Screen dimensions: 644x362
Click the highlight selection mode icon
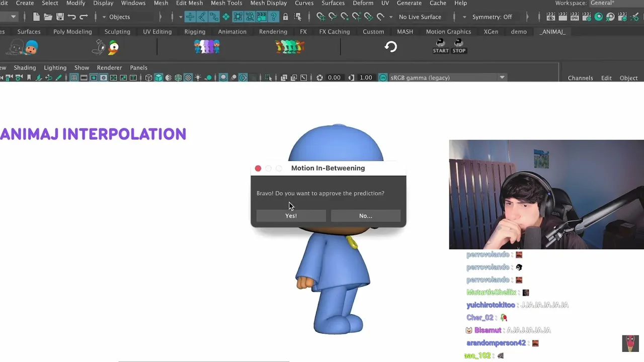pyautogui.click(x=298, y=17)
